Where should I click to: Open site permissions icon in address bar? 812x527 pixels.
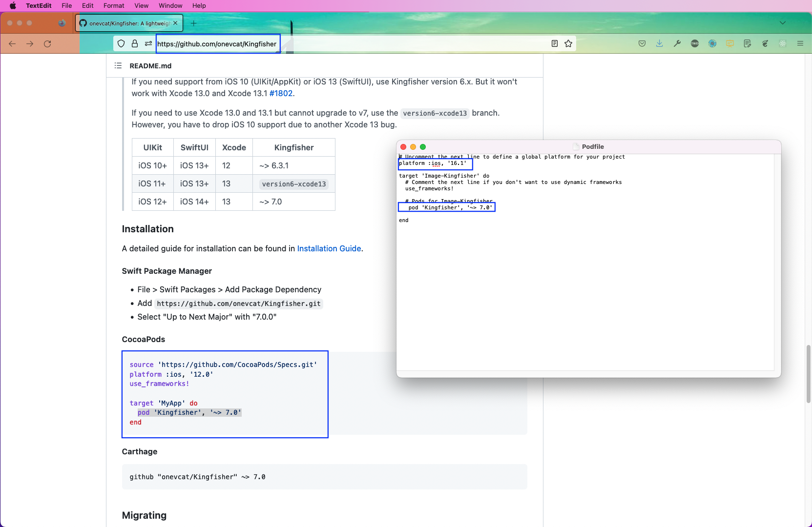point(148,43)
